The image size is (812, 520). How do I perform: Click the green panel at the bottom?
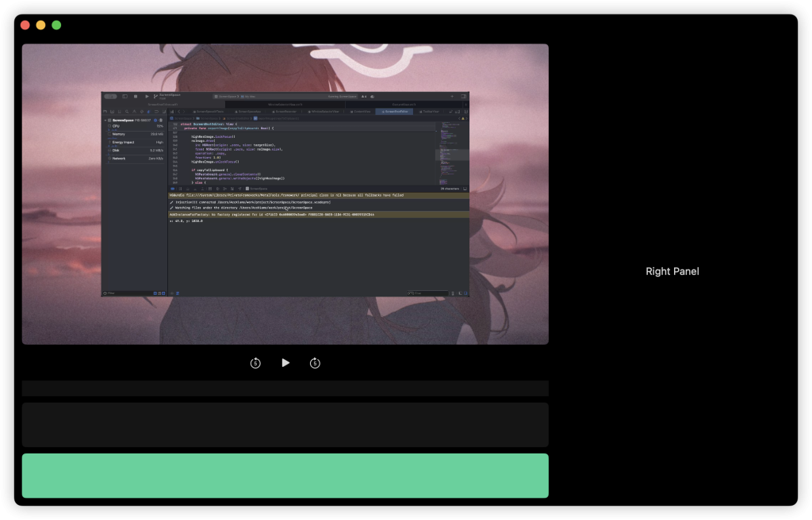pyautogui.click(x=285, y=476)
